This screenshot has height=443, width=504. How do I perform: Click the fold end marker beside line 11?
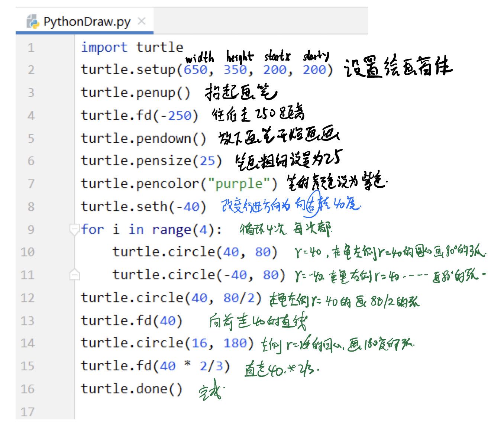pos(74,274)
